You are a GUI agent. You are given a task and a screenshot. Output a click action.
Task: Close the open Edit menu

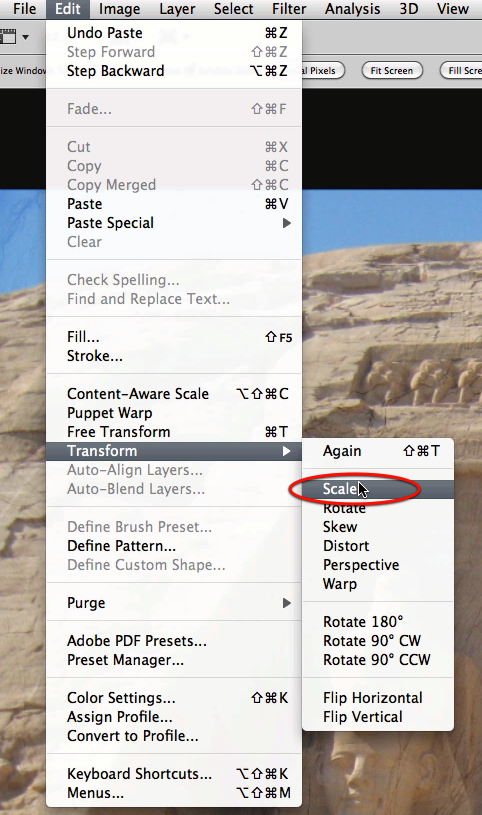tap(68, 9)
